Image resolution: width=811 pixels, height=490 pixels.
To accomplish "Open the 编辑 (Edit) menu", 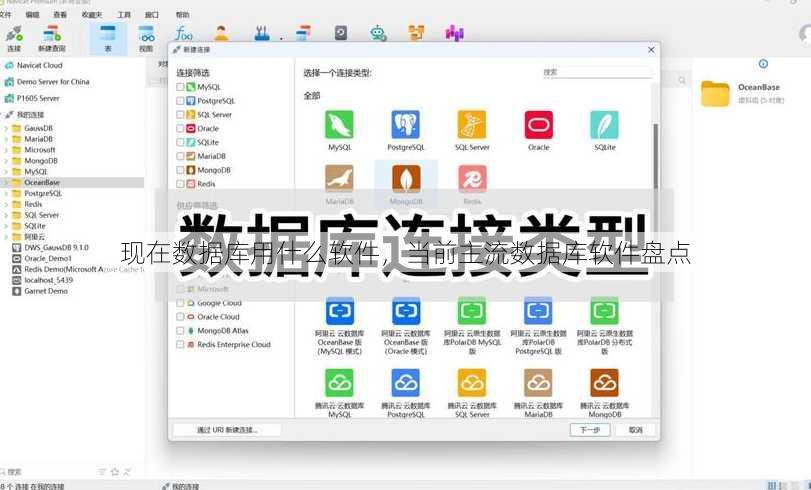I will coord(33,14).
